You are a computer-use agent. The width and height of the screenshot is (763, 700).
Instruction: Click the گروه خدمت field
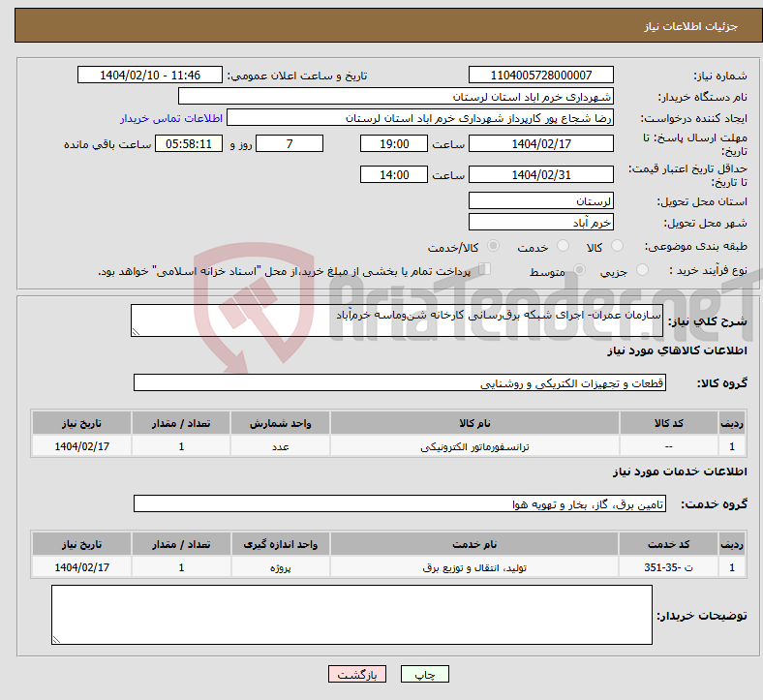[400, 503]
